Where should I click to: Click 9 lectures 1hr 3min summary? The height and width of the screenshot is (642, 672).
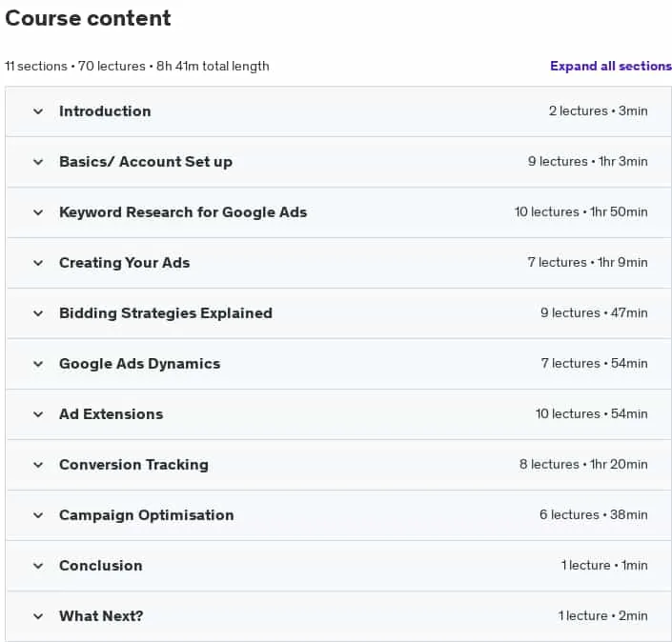[587, 162]
